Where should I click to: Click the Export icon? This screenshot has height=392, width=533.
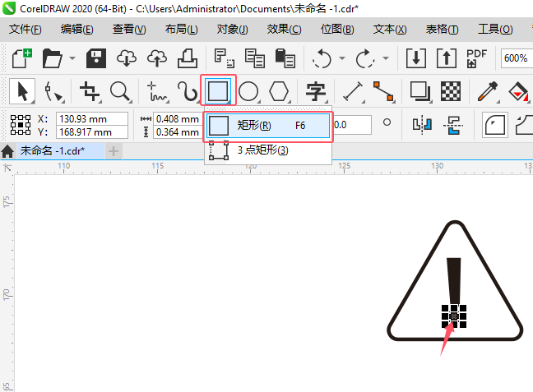point(447,58)
